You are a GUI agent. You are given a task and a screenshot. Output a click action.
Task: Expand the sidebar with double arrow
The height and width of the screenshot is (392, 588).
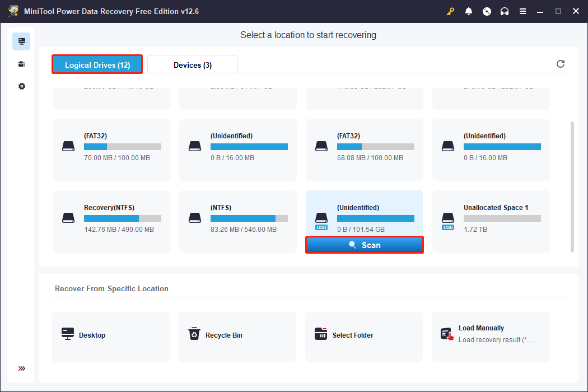(x=21, y=368)
